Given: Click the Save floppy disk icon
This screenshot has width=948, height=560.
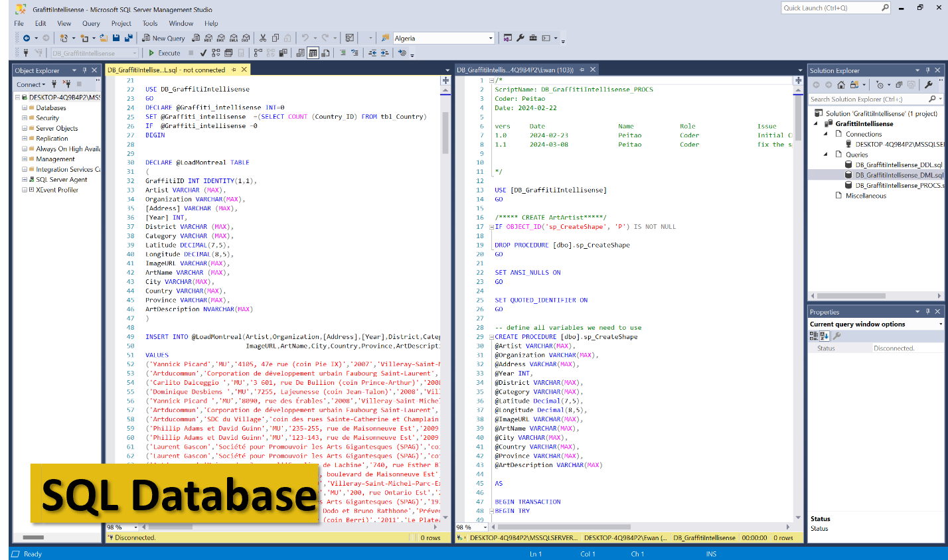Looking at the screenshot, I should pos(116,38).
